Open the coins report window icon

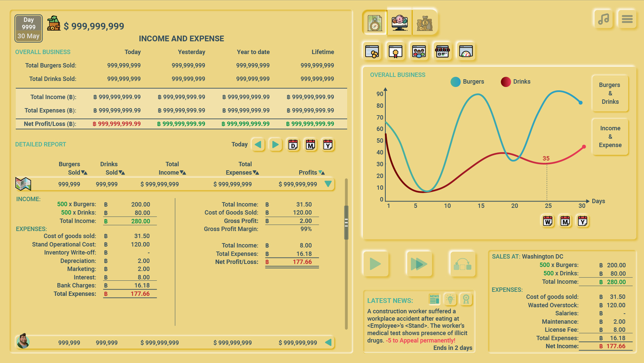tap(372, 52)
